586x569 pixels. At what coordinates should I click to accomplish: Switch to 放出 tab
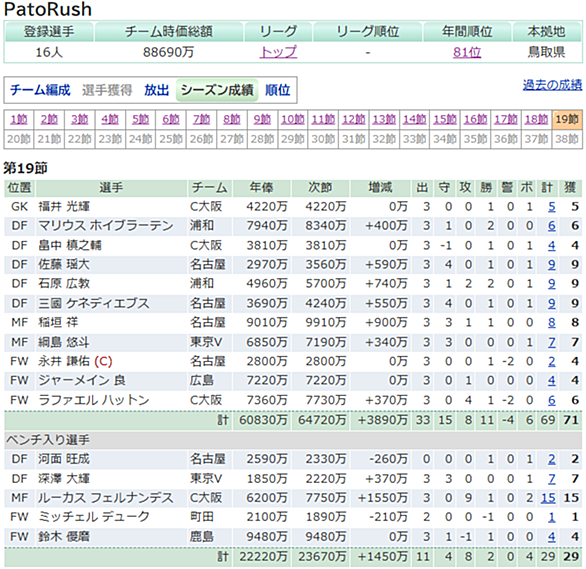pyautogui.click(x=157, y=90)
